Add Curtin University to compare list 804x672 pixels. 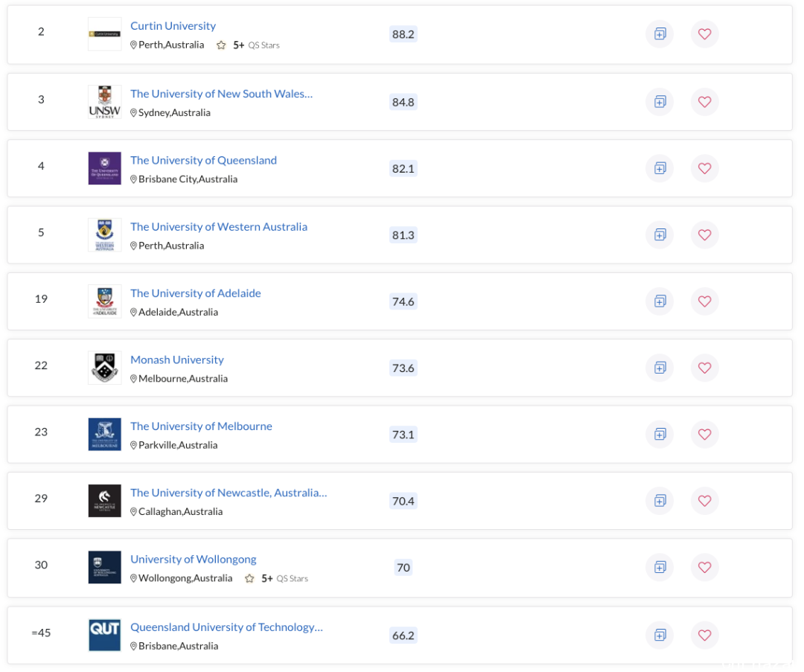pos(660,33)
